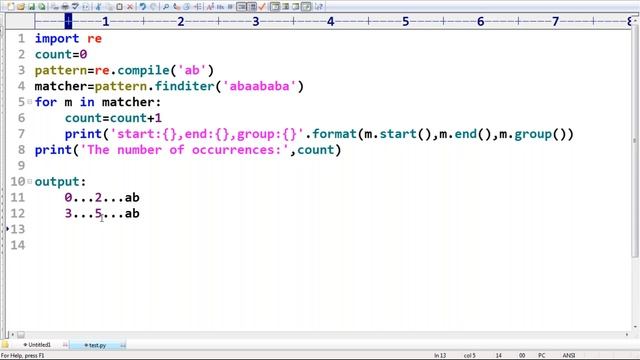Click the Find magnifier icon

166,7
